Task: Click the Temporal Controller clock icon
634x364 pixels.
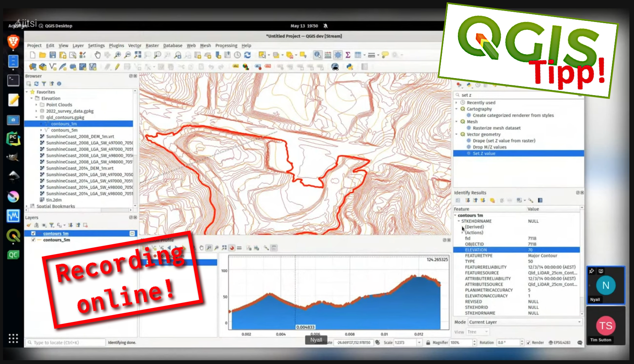Action: (237, 55)
